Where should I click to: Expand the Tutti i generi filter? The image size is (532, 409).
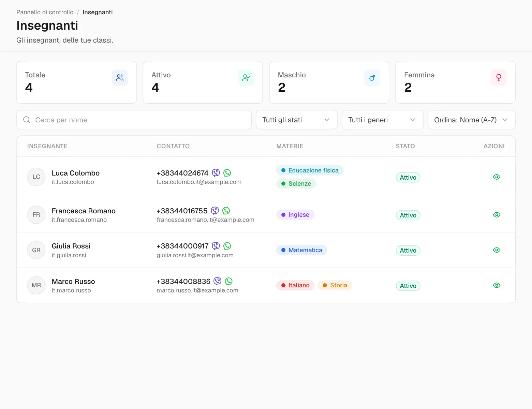pyautogui.click(x=382, y=120)
